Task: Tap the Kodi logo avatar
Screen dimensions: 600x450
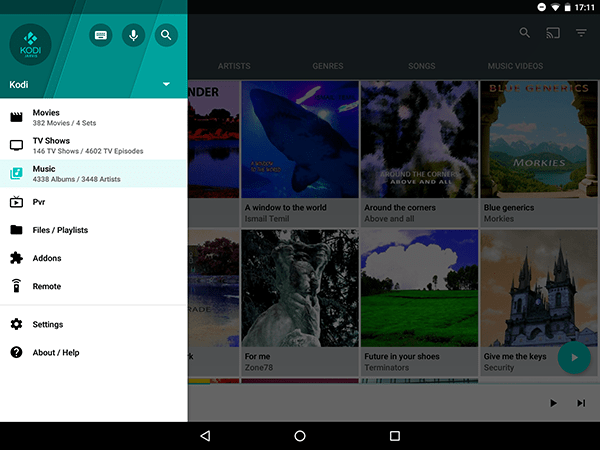Action: point(30,44)
